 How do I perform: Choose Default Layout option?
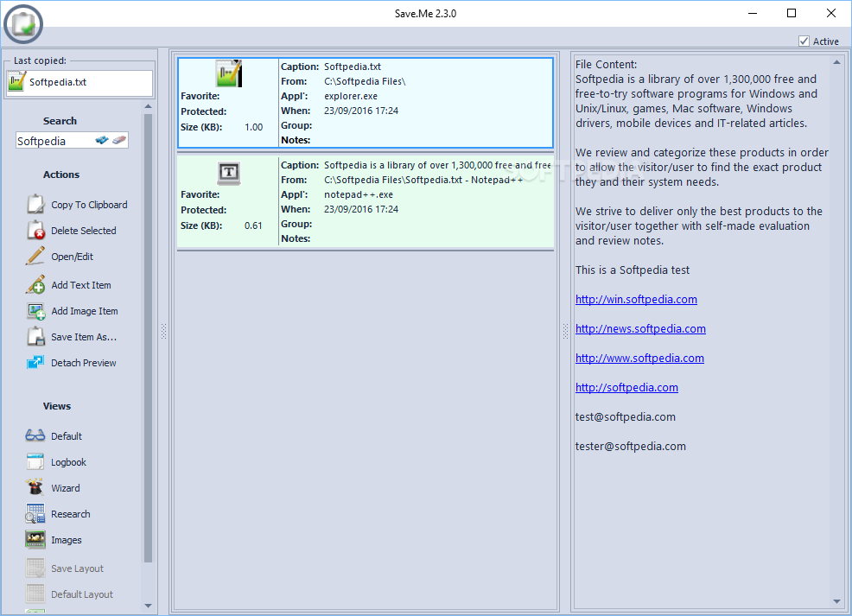82,594
